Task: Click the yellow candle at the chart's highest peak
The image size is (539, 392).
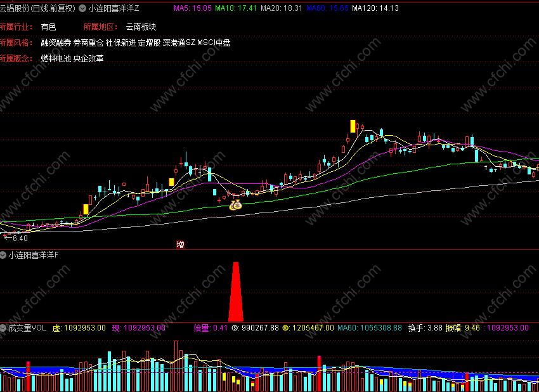Action: pyautogui.click(x=353, y=126)
